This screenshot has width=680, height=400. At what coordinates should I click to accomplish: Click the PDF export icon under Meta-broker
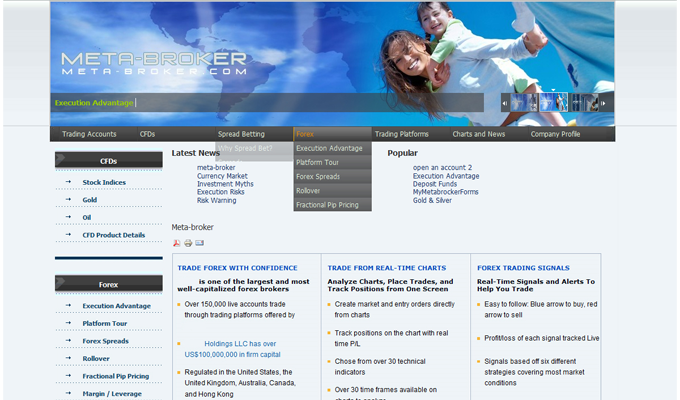pos(177,243)
